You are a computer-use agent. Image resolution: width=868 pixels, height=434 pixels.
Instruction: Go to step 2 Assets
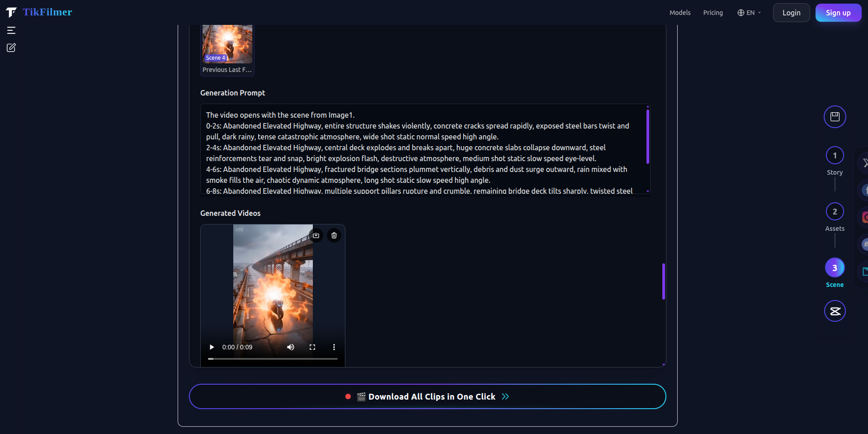(834, 211)
